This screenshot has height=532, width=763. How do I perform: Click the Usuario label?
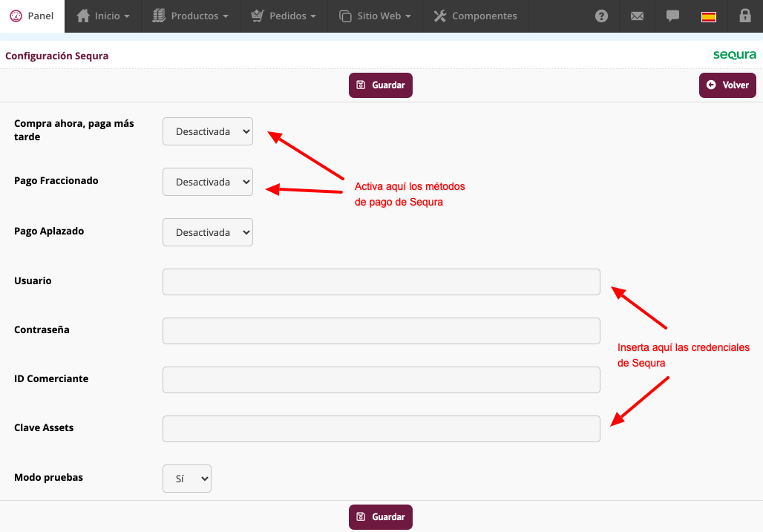pyautogui.click(x=33, y=280)
